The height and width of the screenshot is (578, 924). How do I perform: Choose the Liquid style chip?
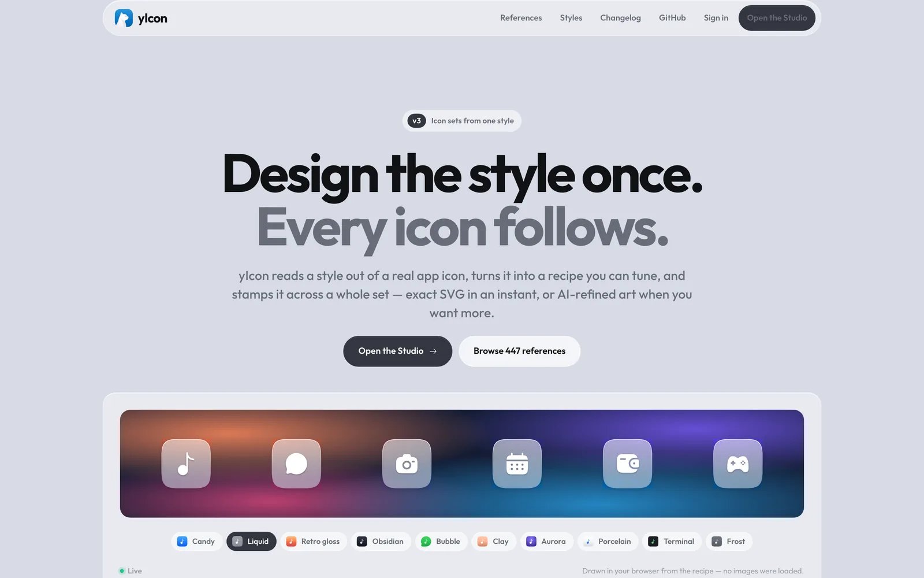251,542
